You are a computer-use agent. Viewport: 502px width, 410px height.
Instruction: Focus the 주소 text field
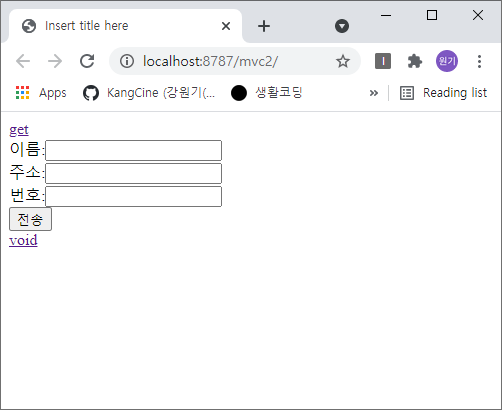point(133,173)
